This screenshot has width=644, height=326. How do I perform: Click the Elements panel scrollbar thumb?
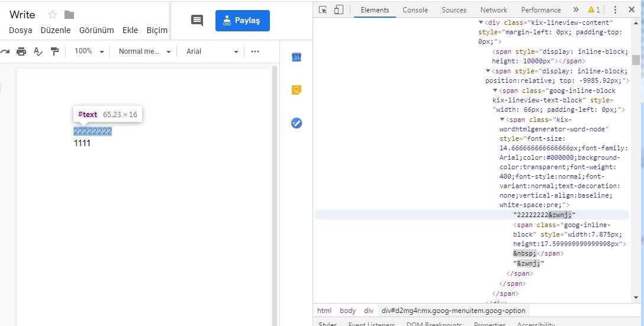636,60
